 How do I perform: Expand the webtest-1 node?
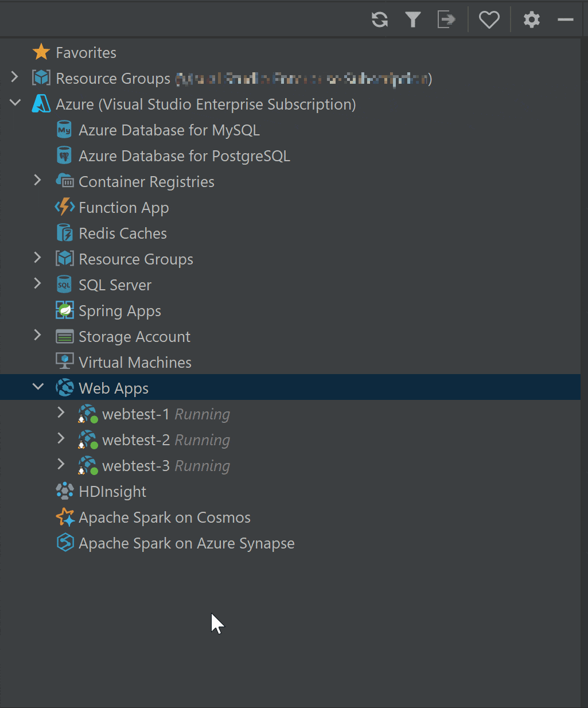[61, 412]
